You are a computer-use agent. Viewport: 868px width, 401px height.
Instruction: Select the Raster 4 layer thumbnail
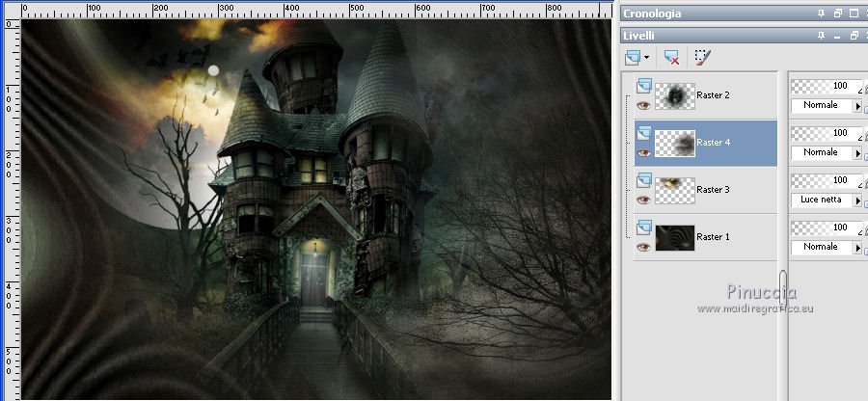click(675, 144)
